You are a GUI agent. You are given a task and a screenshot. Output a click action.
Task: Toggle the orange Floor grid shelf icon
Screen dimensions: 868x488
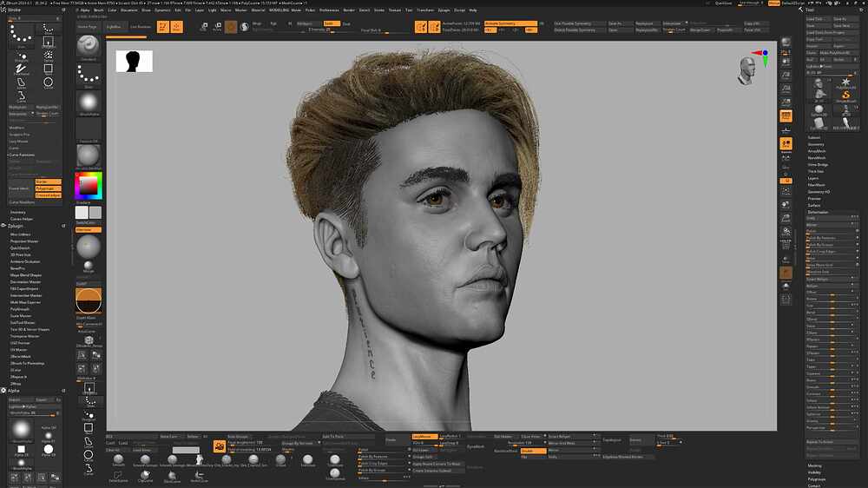[786, 115]
